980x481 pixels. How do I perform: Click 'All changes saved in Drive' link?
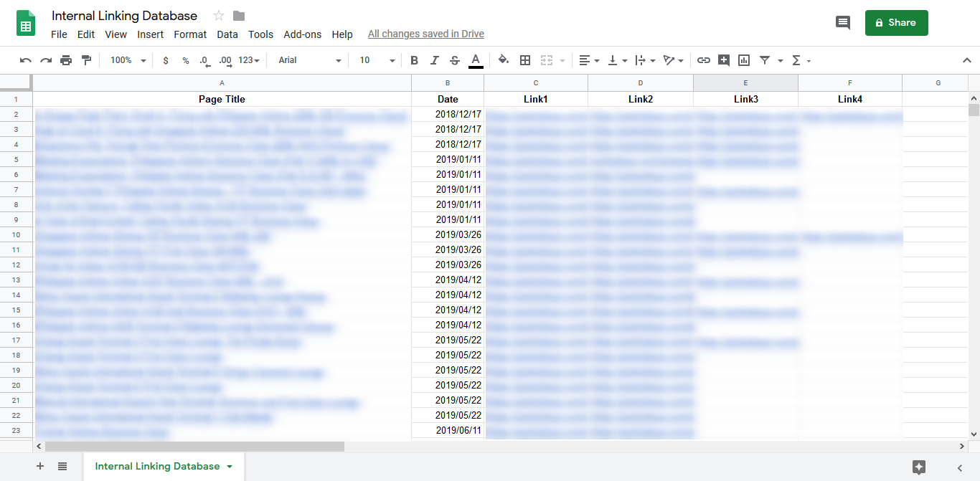point(425,34)
